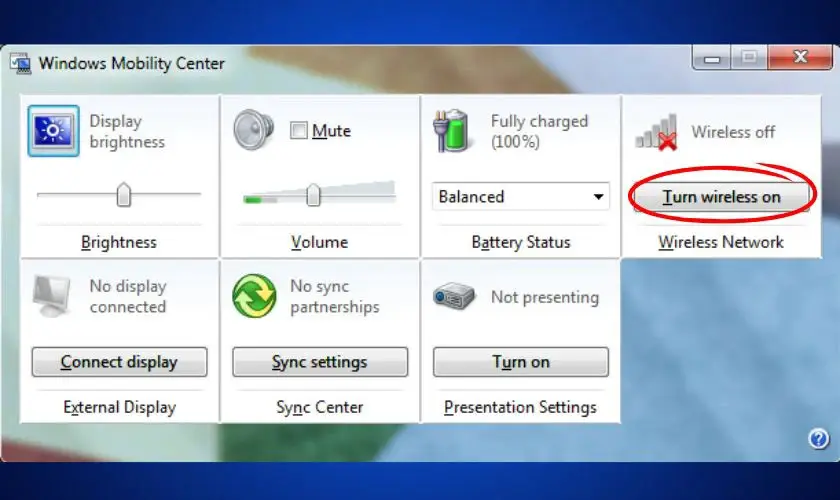Click the Wireless Network label
The height and width of the screenshot is (500, 840).
tap(721, 242)
